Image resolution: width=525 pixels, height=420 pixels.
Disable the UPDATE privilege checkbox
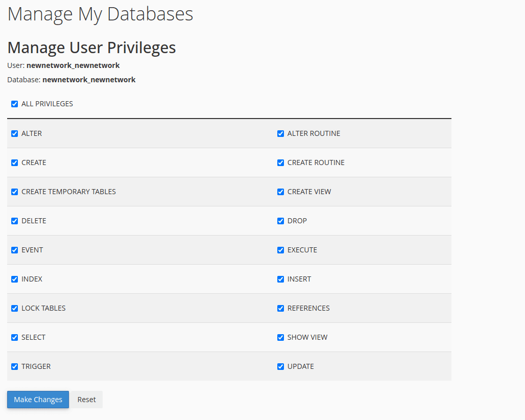(x=280, y=366)
